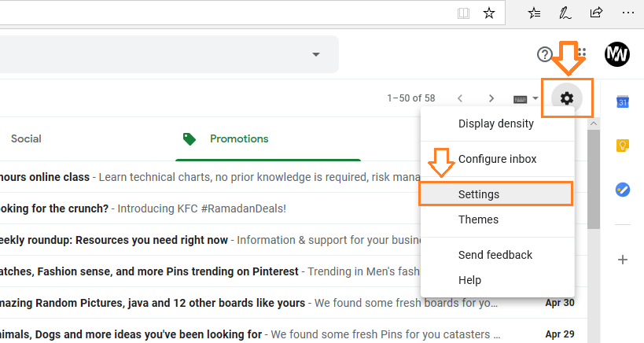The width and height of the screenshot is (644, 343).
Task: Open the add notes pen tool
Action: (x=565, y=13)
